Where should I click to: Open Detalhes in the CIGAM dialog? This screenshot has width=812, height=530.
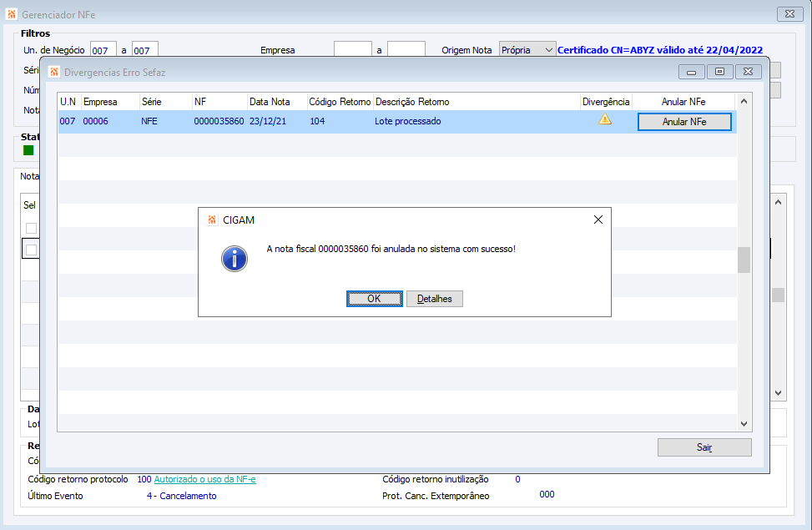pos(435,299)
